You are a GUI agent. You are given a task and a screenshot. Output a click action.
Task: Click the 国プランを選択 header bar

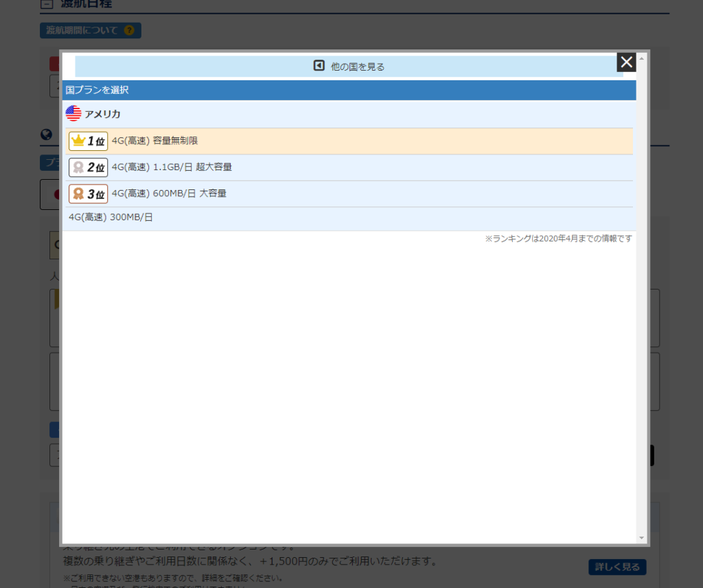(349, 90)
